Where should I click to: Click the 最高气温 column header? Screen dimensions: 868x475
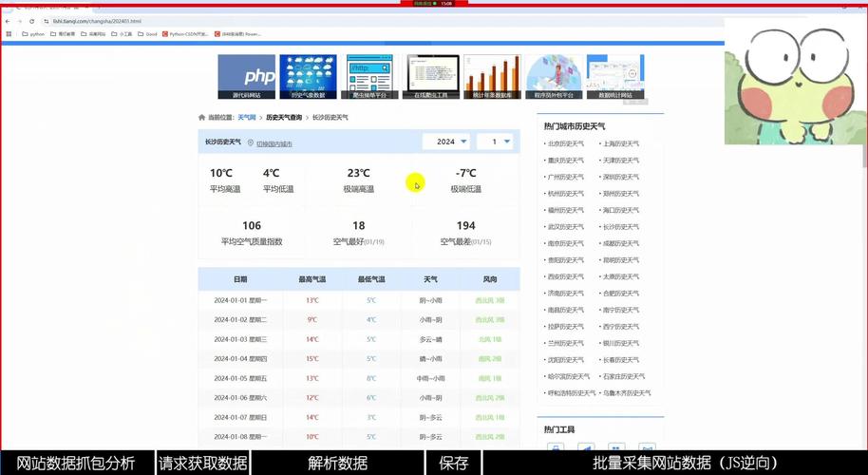point(312,279)
